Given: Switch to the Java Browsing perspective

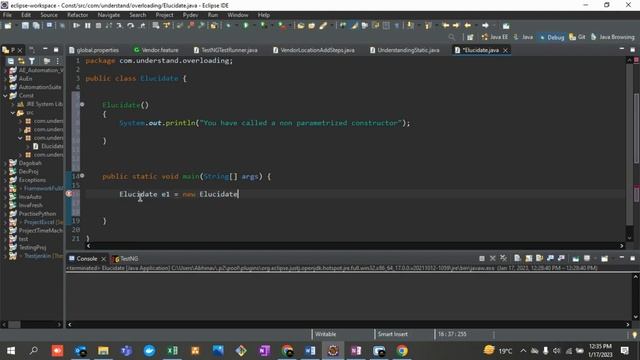Looking at the screenshot, I should 613,37.
